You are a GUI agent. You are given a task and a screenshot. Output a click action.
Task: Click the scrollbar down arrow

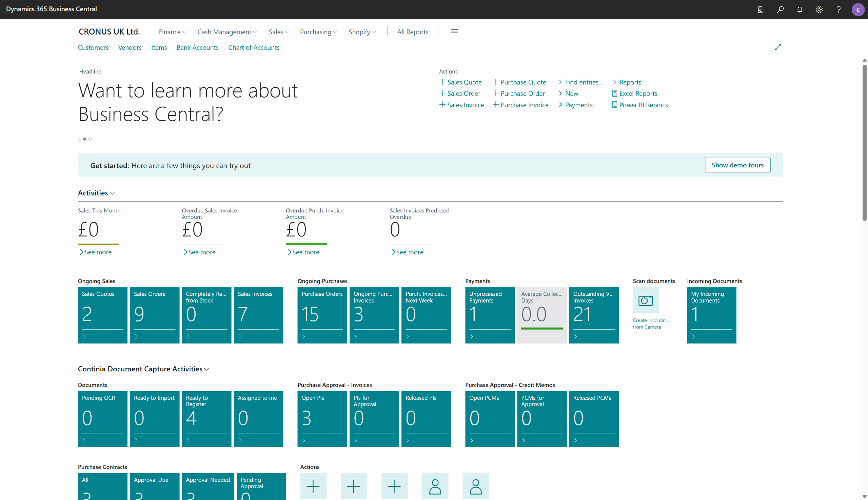(865, 497)
